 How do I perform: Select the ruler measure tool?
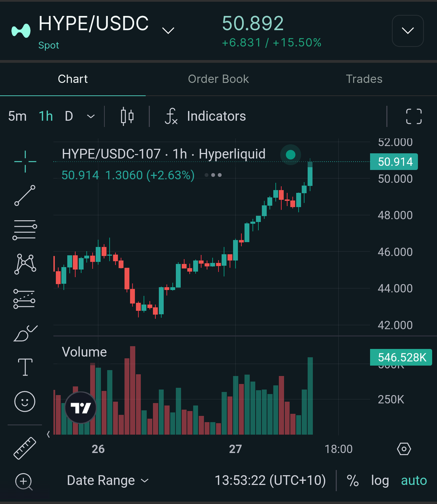coord(25,448)
